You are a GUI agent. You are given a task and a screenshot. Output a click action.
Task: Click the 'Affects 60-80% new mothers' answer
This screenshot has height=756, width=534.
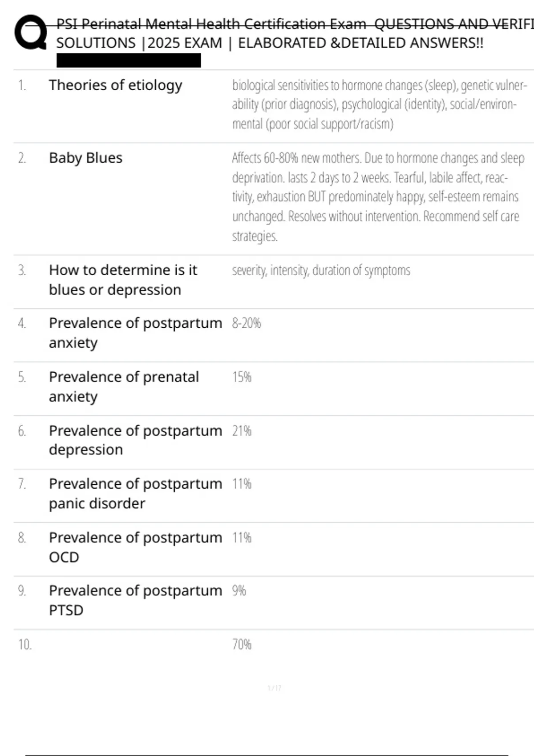(377, 197)
